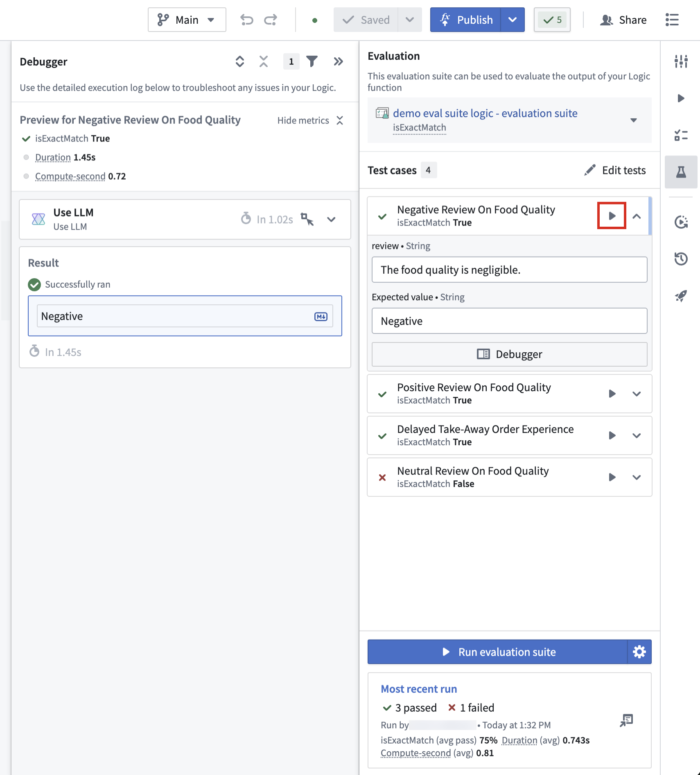The width and height of the screenshot is (700, 775).
Task: Open evaluation suite settings gear
Action: (639, 652)
